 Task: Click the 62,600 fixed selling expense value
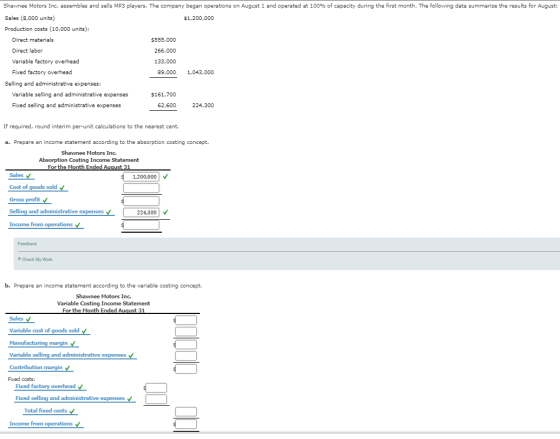click(167, 105)
